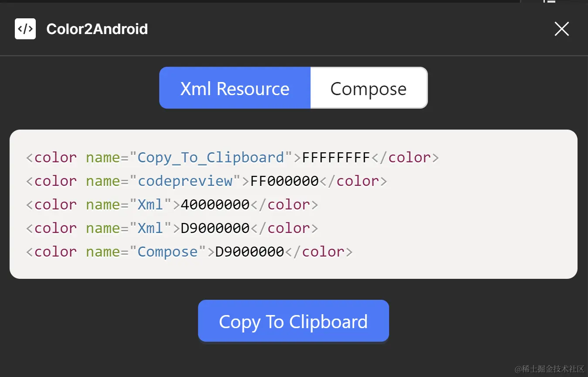The image size is (588, 377).
Task: Click the closing color tag on the last line
Action: point(319,252)
